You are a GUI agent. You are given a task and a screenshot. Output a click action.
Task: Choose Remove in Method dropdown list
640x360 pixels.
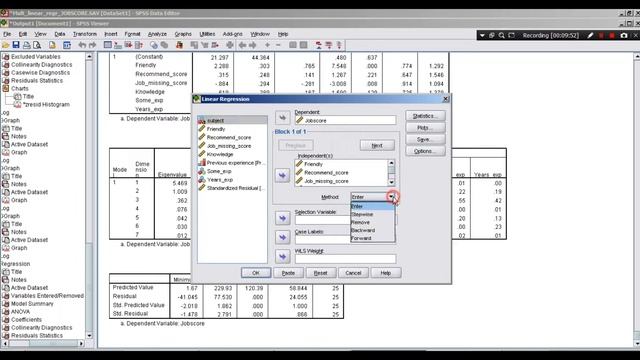tap(373, 222)
